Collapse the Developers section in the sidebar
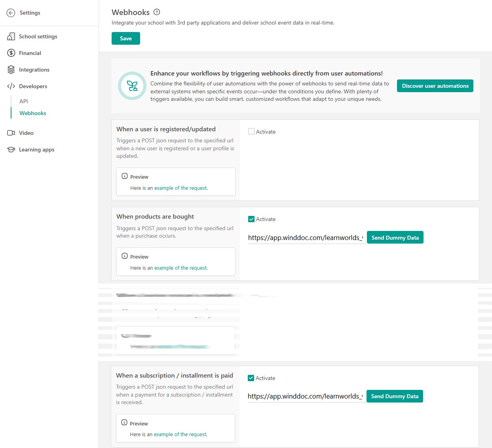 click(x=33, y=86)
